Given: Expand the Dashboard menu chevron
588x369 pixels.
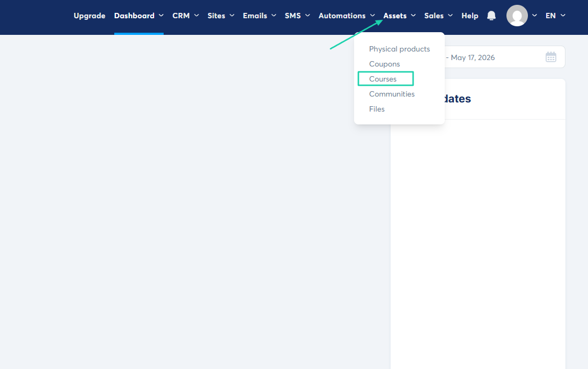Looking at the screenshot, I should coord(161,16).
